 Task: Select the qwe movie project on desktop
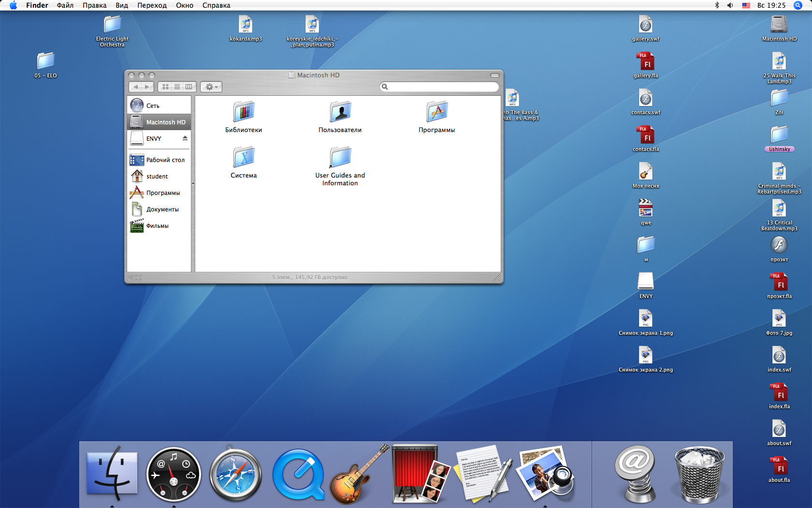646,212
